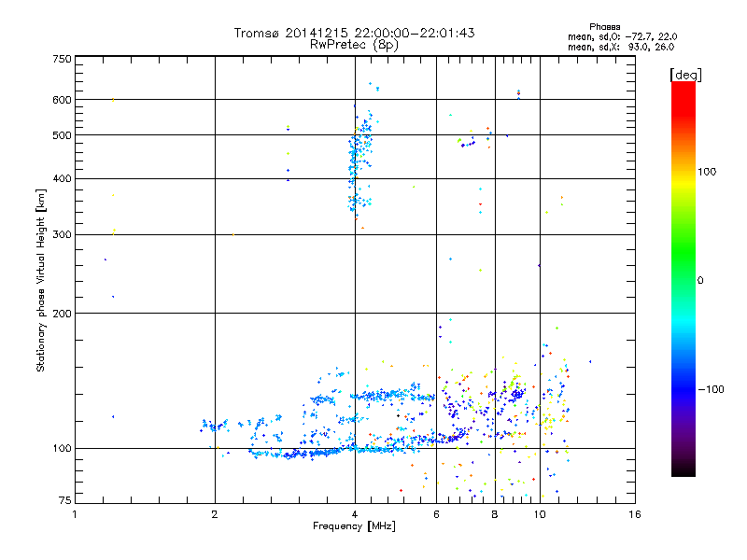Click the black bottom of the phase colorbar

click(684, 469)
